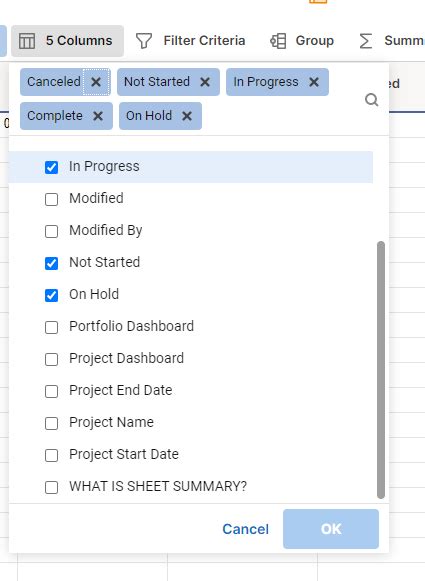Remove the Complete chip
Viewport: 425px width, 581px height.
click(98, 116)
